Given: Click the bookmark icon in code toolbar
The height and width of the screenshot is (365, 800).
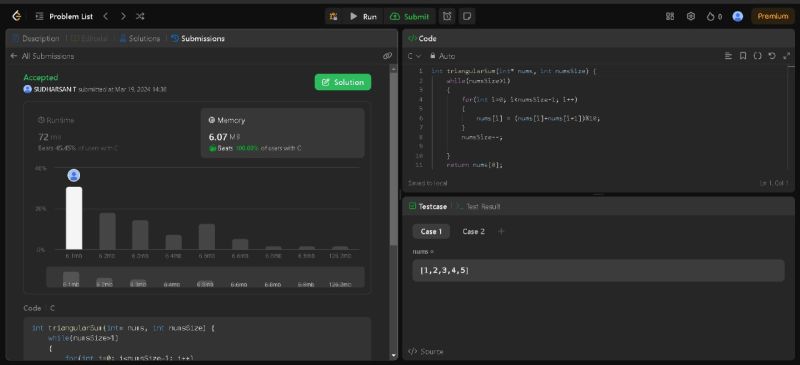Looking at the screenshot, I should pos(743,56).
